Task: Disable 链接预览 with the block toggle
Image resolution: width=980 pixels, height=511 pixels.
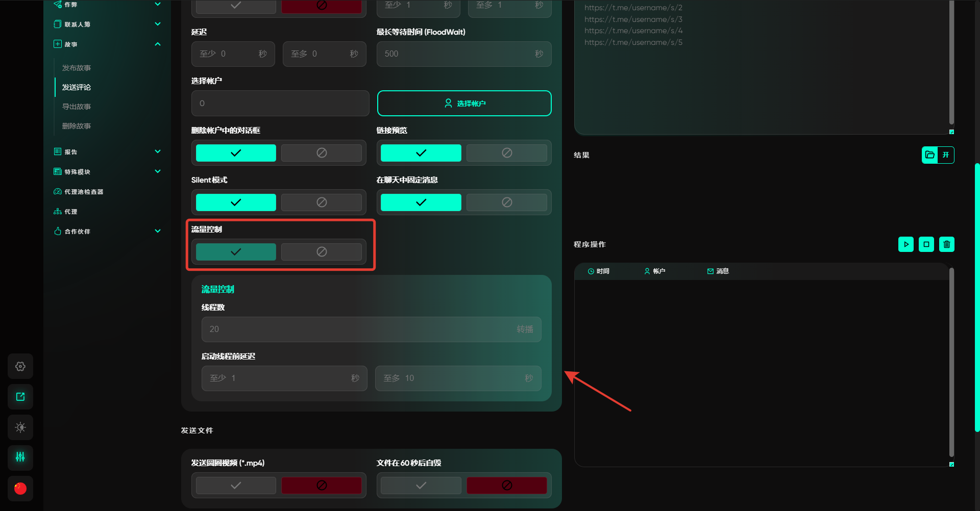Action: (x=506, y=153)
